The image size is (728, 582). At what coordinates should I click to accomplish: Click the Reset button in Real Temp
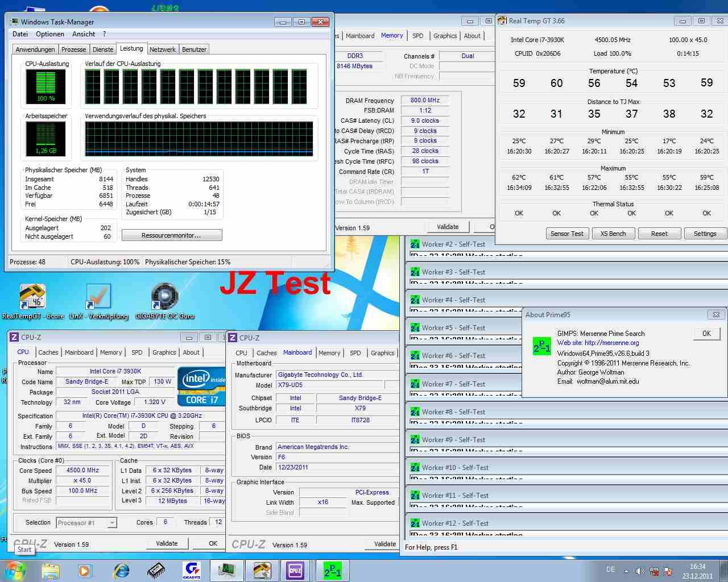click(x=659, y=234)
